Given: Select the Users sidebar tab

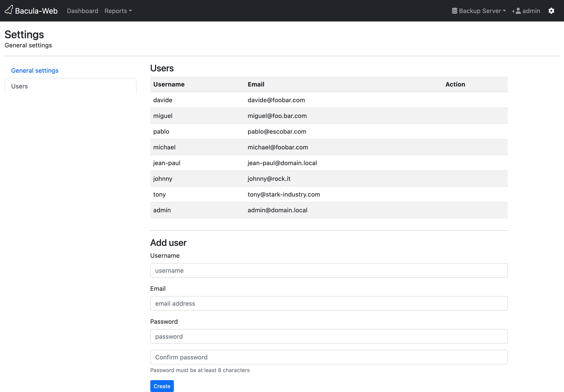Looking at the screenshot, I should [x=71, y=86].
